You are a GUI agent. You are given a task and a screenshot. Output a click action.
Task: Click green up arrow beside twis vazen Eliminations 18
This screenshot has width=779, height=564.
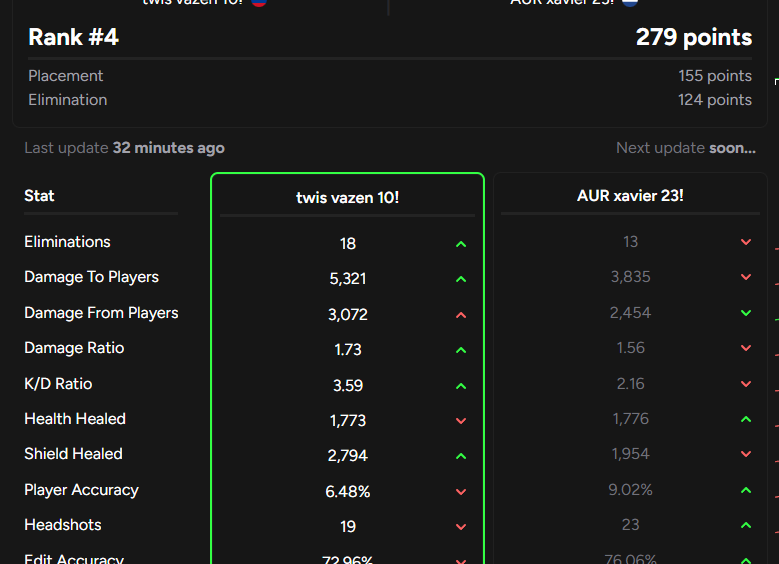click(461, 244)
